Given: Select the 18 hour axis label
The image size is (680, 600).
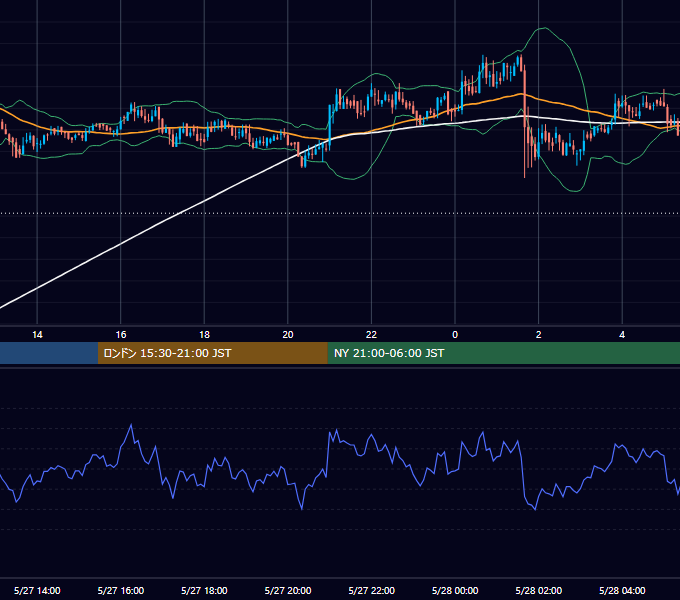Looking at the screenshot, I should click(x=204, y=335).
